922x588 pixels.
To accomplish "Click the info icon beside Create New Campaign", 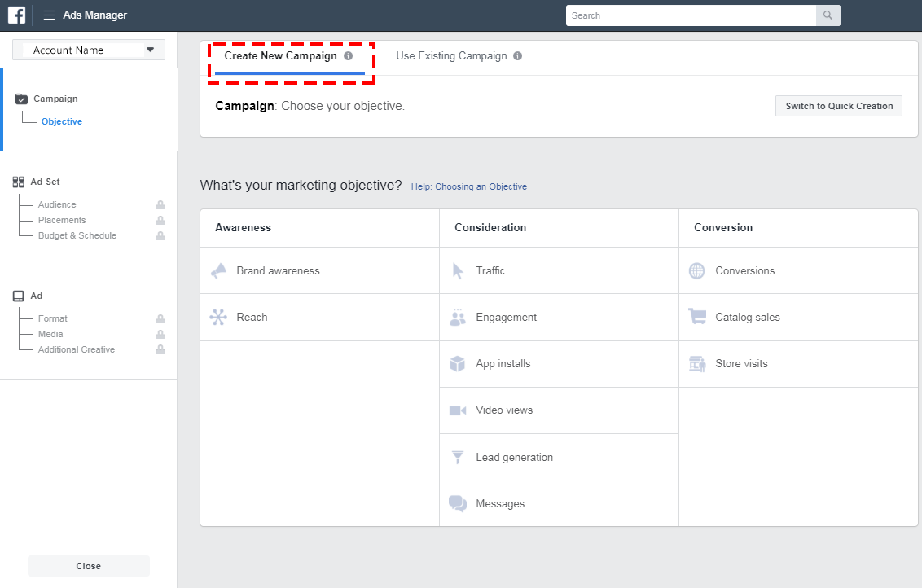I will click(348, 56).
